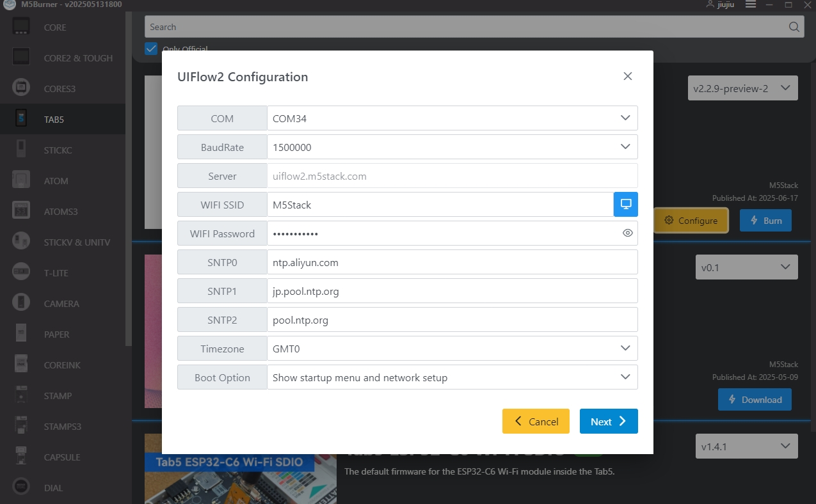Select the STICKC device icon
Screen dimensions: 816x504
(21, 150)
